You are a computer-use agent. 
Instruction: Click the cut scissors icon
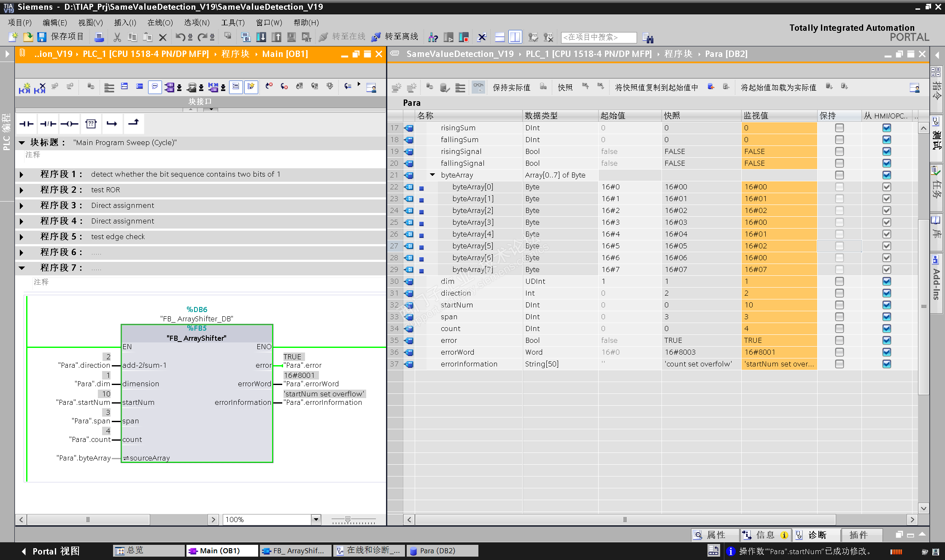point(117,37)
